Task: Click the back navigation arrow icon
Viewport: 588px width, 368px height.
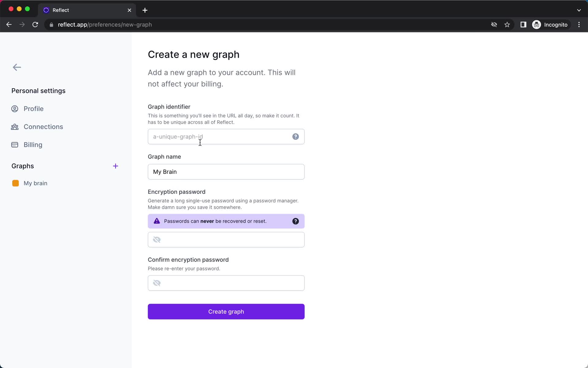Action: 17,67
